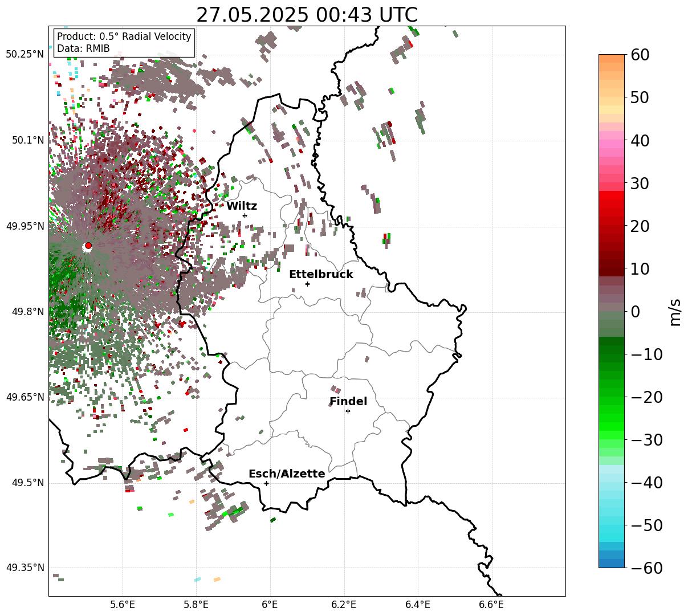
Task: Click the Ettelbruck station cross marker
Action: pos(307,284)
